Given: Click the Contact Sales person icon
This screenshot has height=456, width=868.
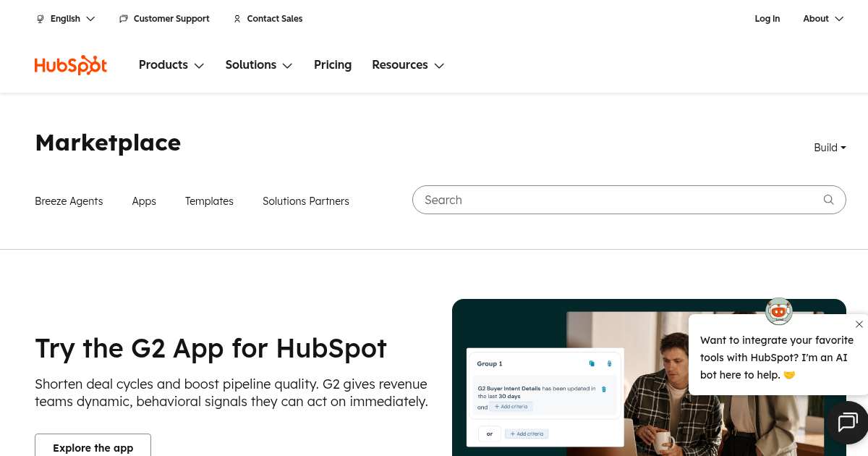Looking at the screenshot, I should [237, 19].
